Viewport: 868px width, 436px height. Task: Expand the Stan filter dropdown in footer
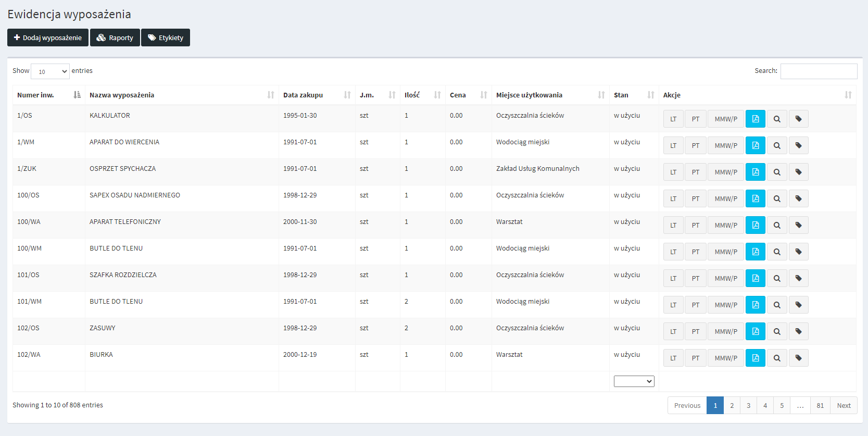pos(634,381)
